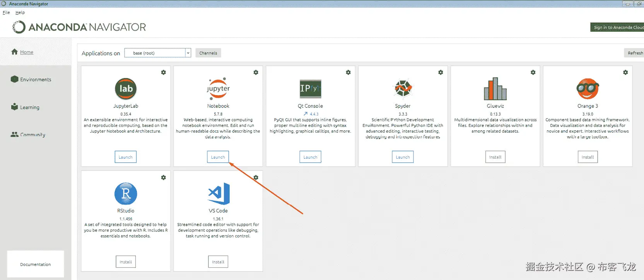Image resolution: width=644 pixels, height=280 pixels.
Task: Open settings gear on Spyder card
Action: coord(441,72)
